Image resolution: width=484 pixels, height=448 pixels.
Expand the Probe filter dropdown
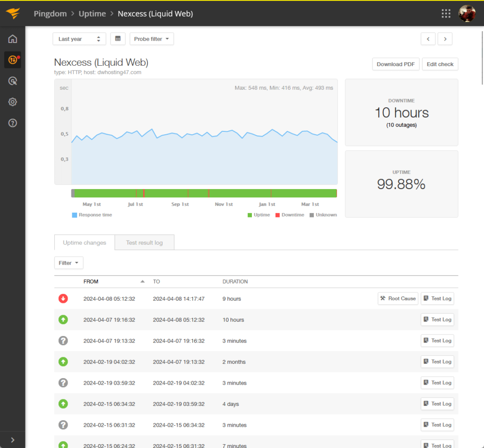152,39
